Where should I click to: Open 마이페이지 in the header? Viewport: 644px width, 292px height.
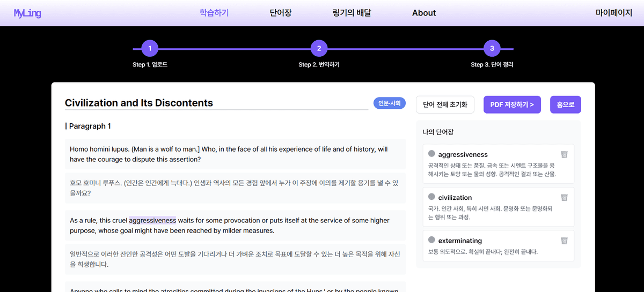coord(614,13)
